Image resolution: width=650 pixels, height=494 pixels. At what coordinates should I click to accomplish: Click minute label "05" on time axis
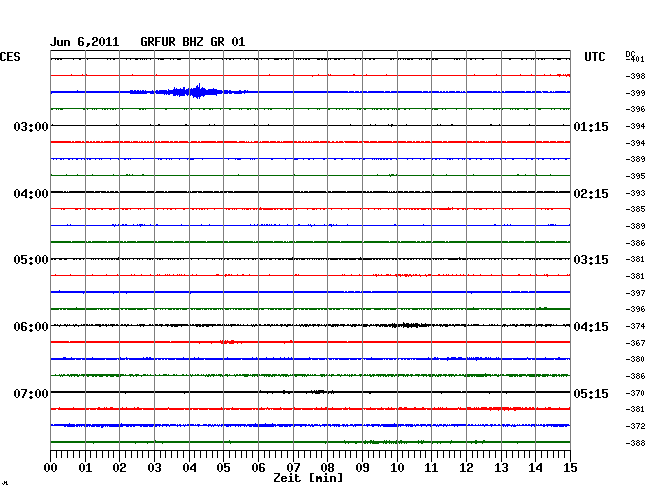click(223, 468)
